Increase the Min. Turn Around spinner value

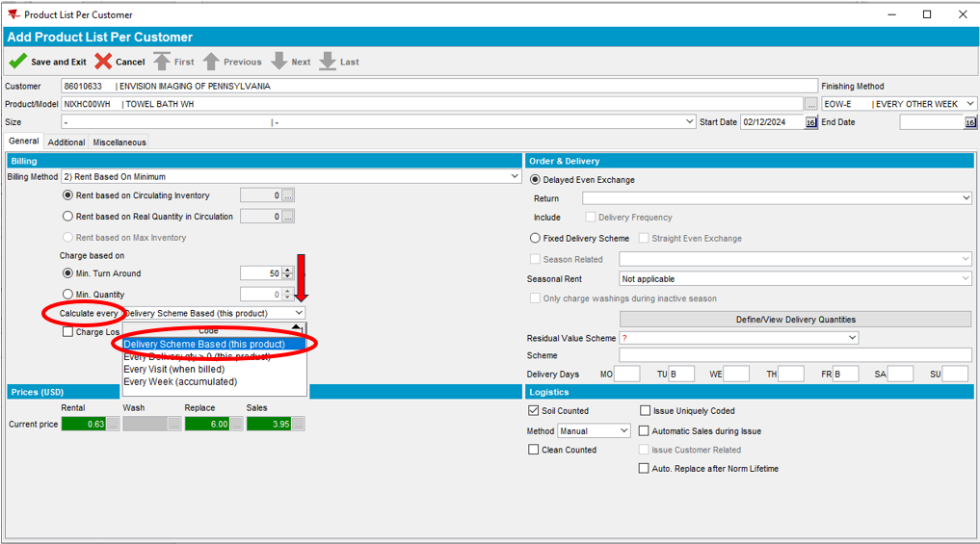288,271
